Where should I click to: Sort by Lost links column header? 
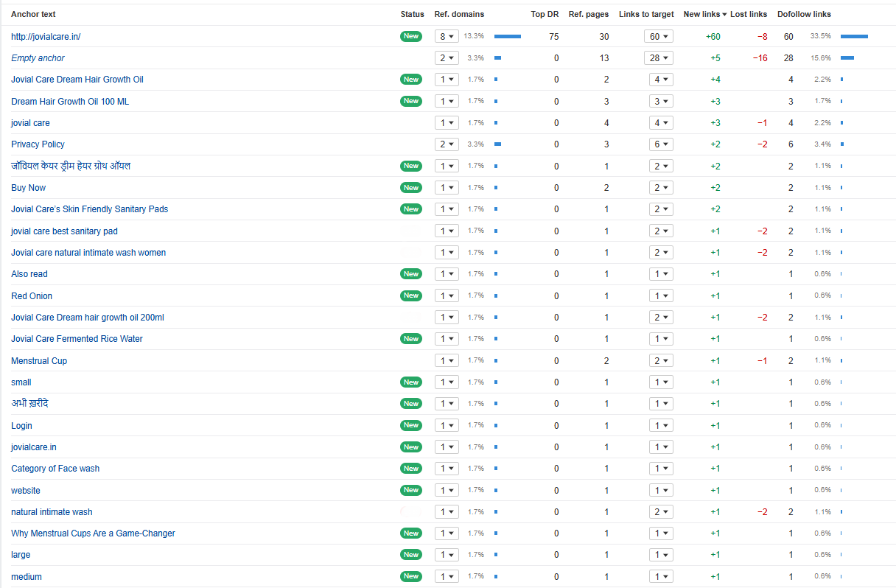click(x=748, y=14)
